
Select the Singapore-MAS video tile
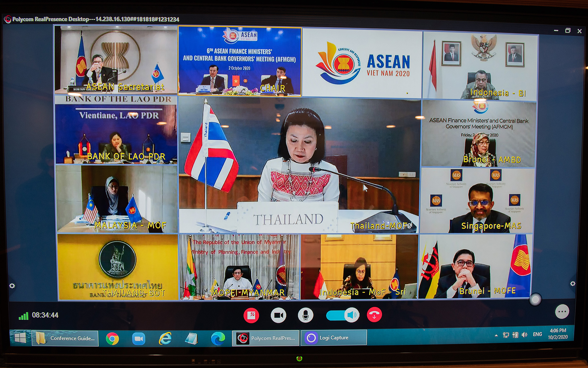(477, 200)
